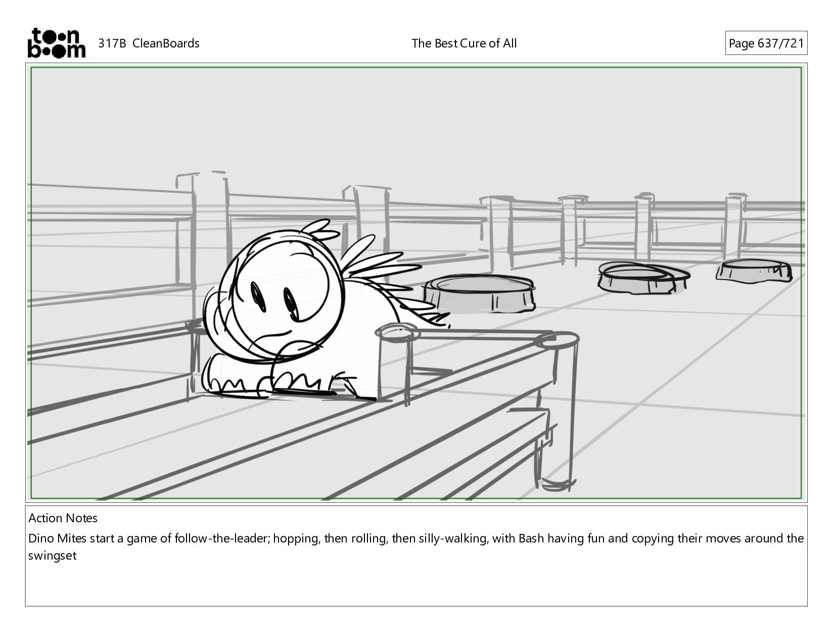Image resolution: width=834 pixels, height=644 pixels.
Task: Click the 'Action Notes' heading
Action: 63,518
